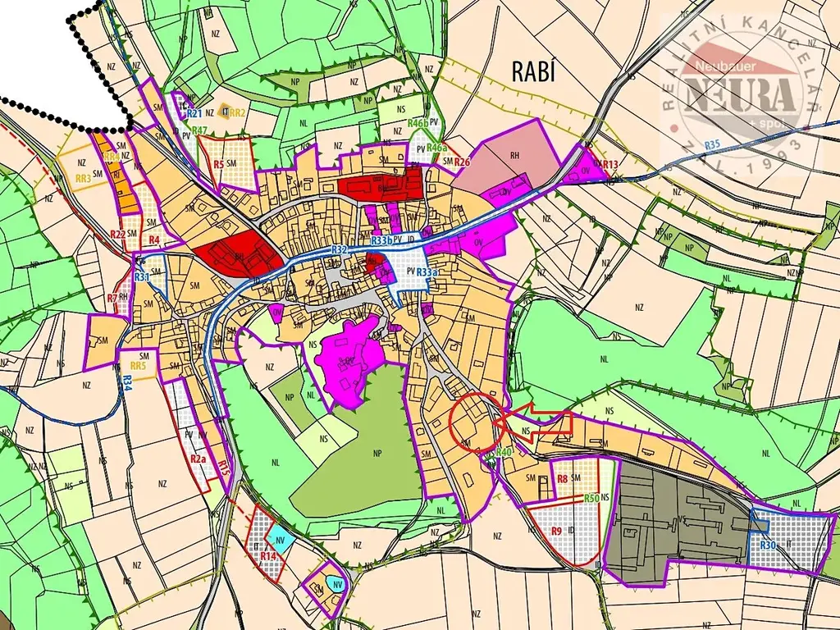The width and height of the screenshot is (840, 630).
Task: Click the red arrow pointing left
Action: 541,424
